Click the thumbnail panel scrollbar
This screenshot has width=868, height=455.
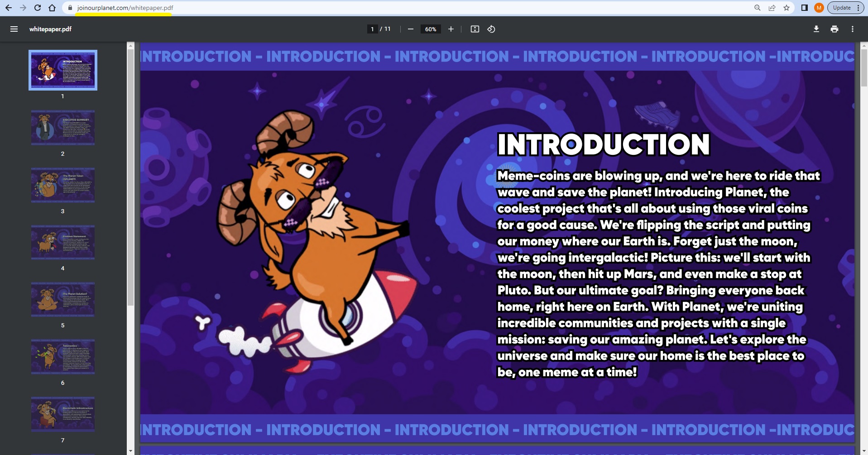tap(131, 177)
